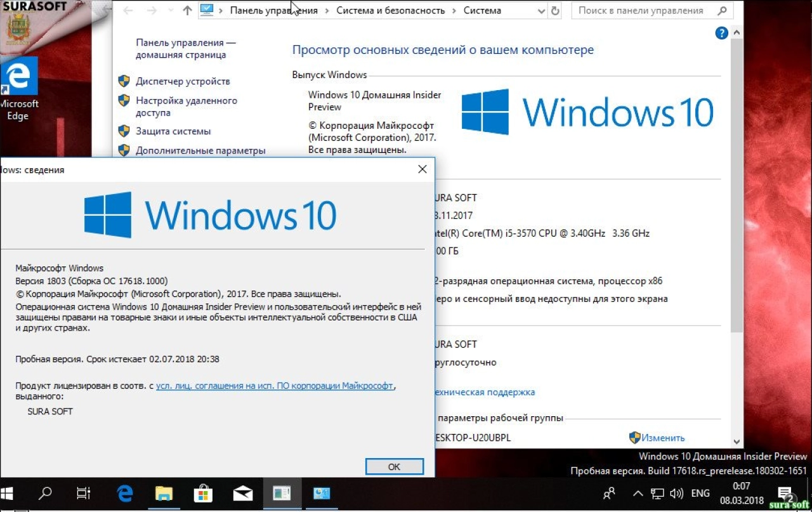
Task: Click shield icon next to Изменить
Action: (634, 438)
